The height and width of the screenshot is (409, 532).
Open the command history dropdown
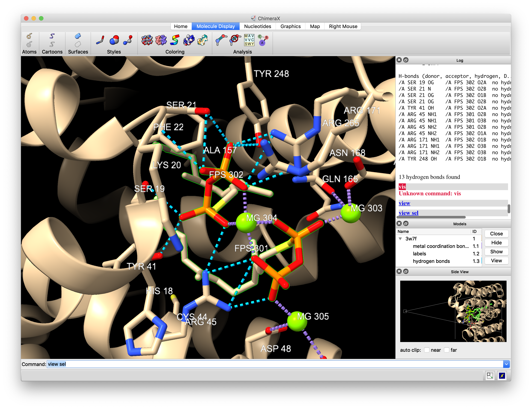click(506, 364)
